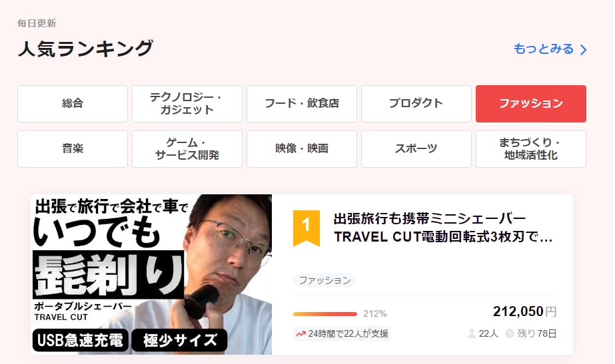Viewport: 615px width, 364px height.
Task: Select the 映像・映画 tab
Action: tap(302, 149)
